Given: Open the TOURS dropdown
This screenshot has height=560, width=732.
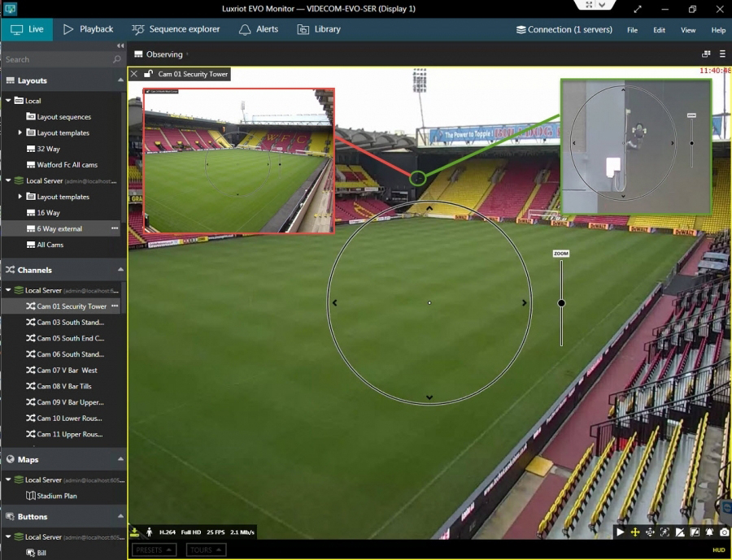Looking at the screenshot, I should (x=204, y=550).
